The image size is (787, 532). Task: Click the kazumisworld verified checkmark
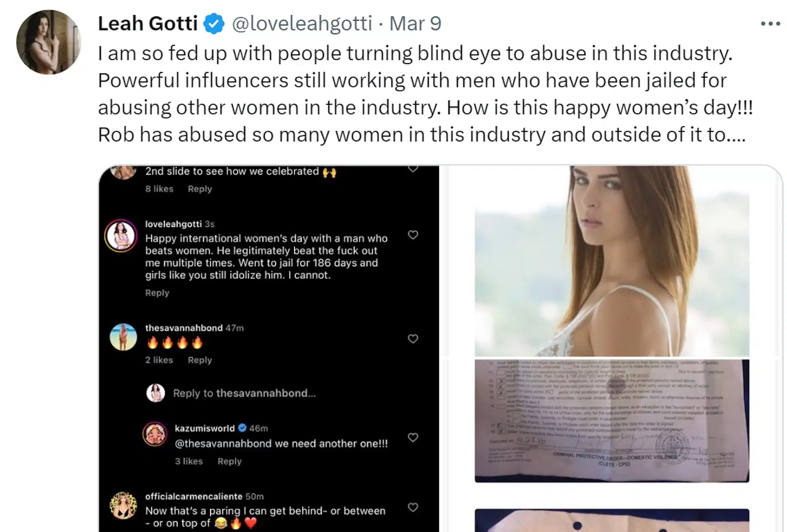242,428
